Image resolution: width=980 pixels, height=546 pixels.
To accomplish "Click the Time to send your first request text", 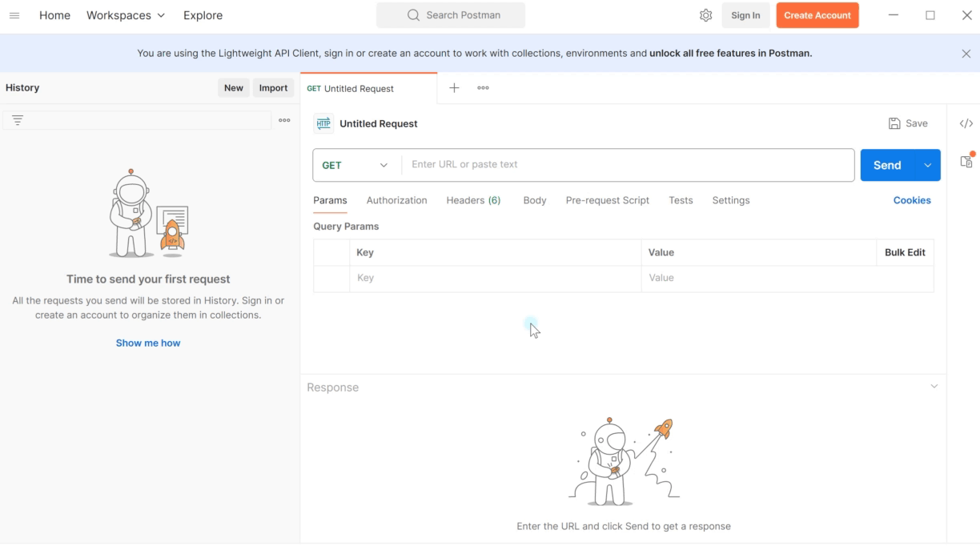I will 148,279.
